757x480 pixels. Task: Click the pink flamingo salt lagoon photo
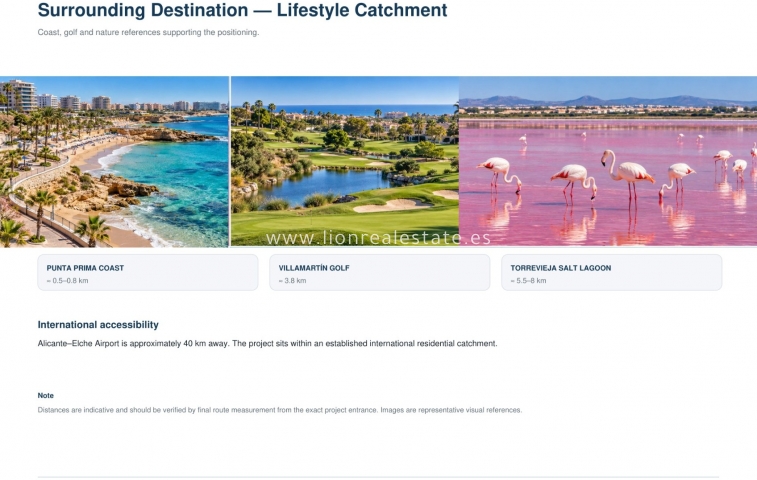608,162
